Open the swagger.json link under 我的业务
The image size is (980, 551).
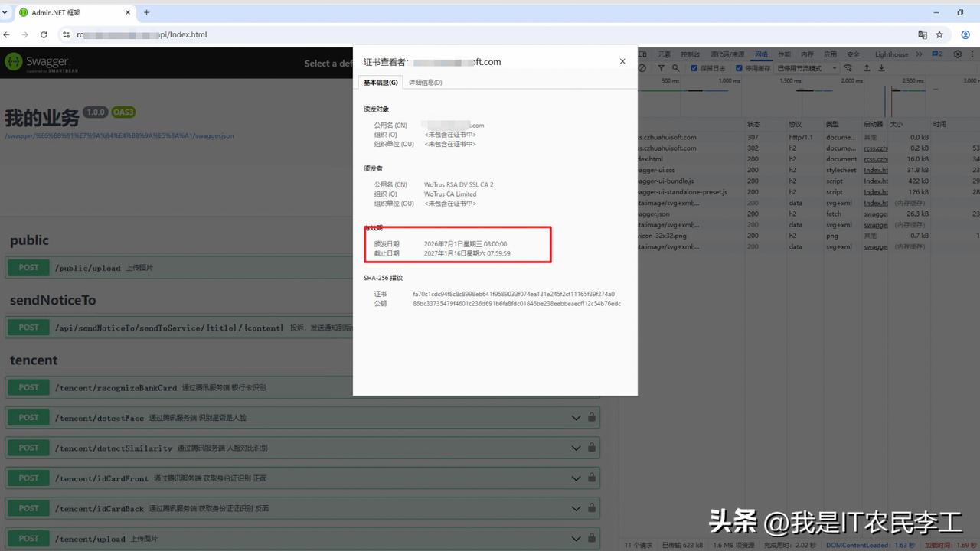(x=119, y=135)
